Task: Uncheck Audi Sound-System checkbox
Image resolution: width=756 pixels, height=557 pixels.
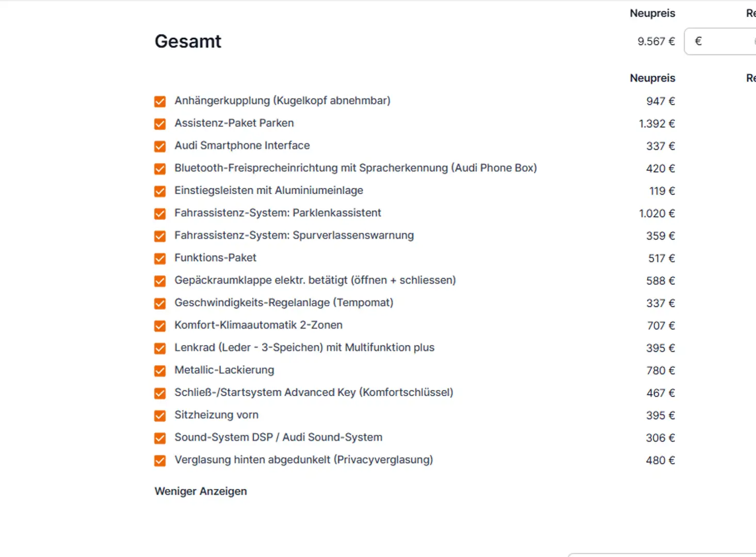Action: 160,438
